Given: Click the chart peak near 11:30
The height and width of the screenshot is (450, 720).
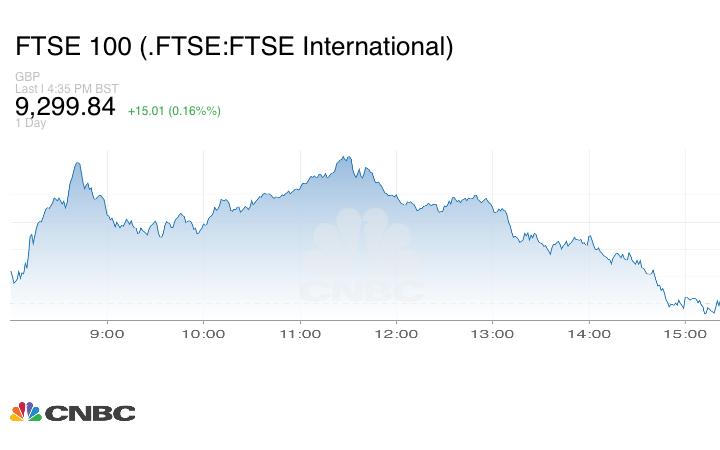Looking at the screenshot, I should [x=346, y=157].
